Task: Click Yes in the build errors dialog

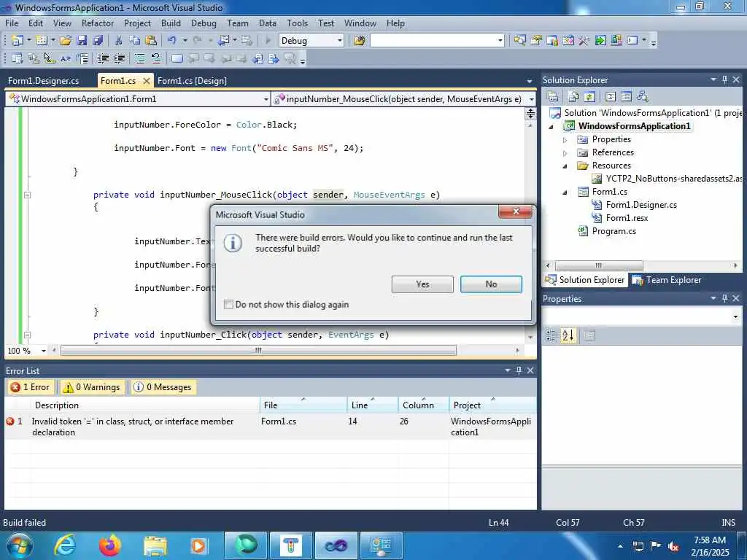Action: pos(422,284)
